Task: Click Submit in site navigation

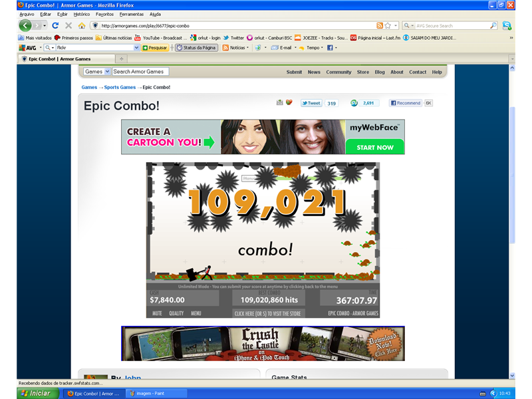Action: (294, 72)
